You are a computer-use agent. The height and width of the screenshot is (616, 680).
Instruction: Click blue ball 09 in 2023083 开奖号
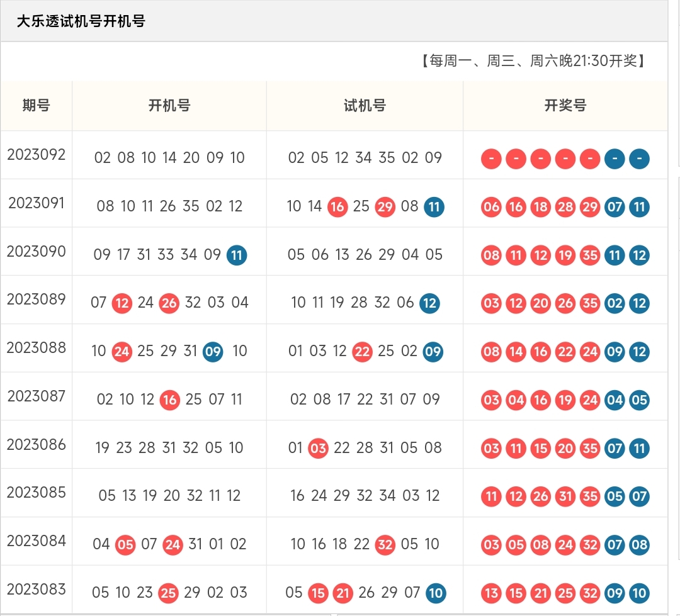615,593
